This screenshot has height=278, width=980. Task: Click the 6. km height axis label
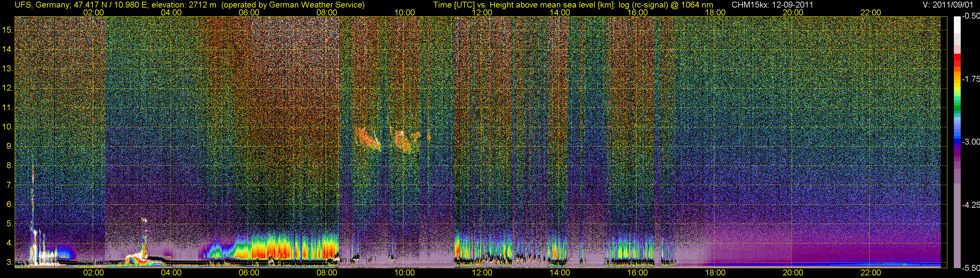[x=9, y=204]
